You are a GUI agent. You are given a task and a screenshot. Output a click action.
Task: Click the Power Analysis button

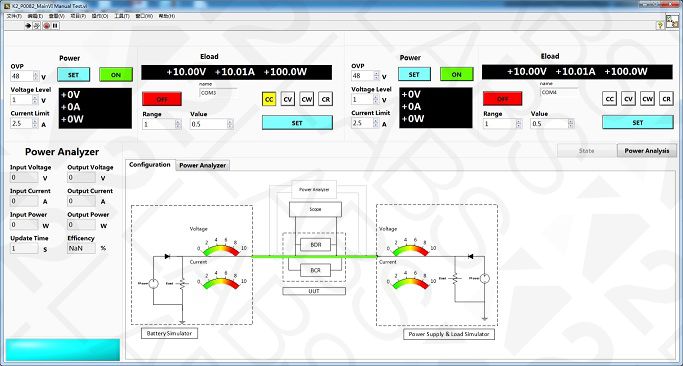click(647, 151)
